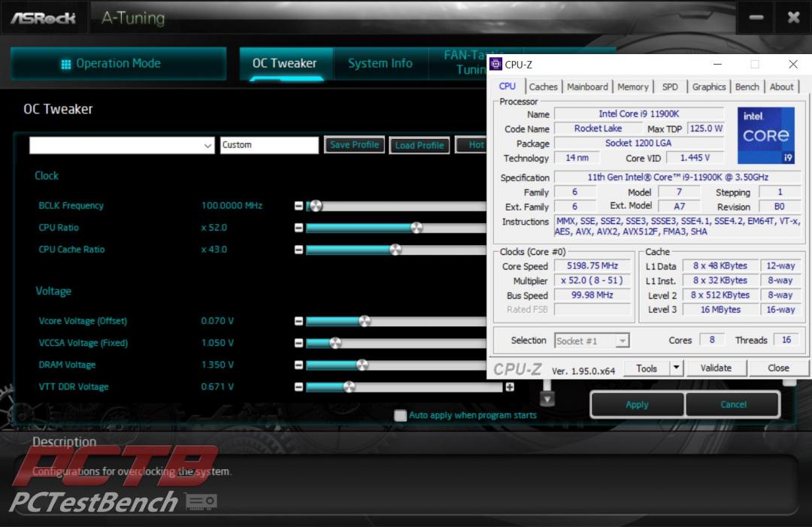Select the CPU tab in CPU-Z
812x527 pixels.
tap(507, 86)
